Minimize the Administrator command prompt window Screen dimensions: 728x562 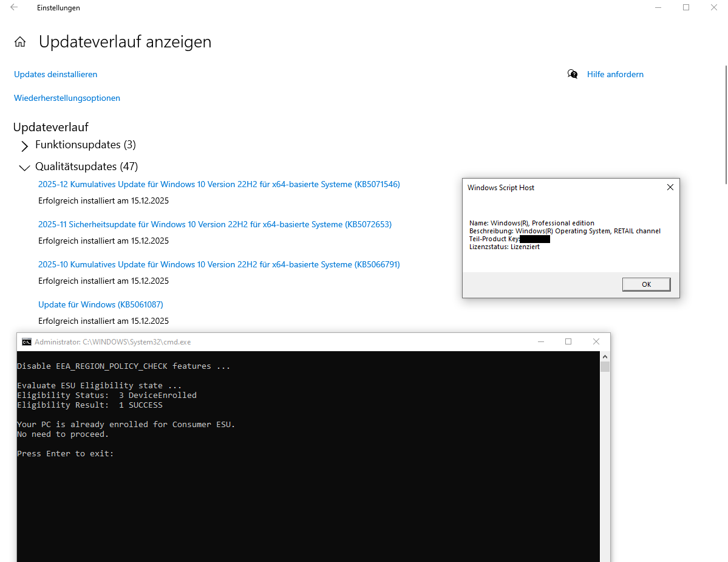coord(540,341)
